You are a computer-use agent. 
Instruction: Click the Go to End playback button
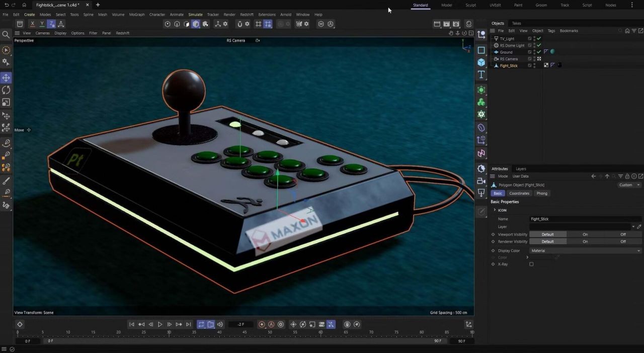pos(188,324)
